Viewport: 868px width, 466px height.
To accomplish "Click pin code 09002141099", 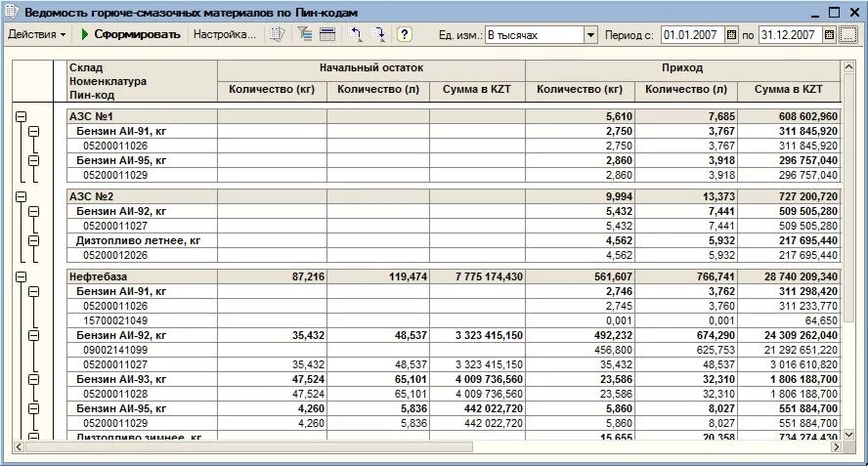I will pyautogui.click(x=115, y=350).
